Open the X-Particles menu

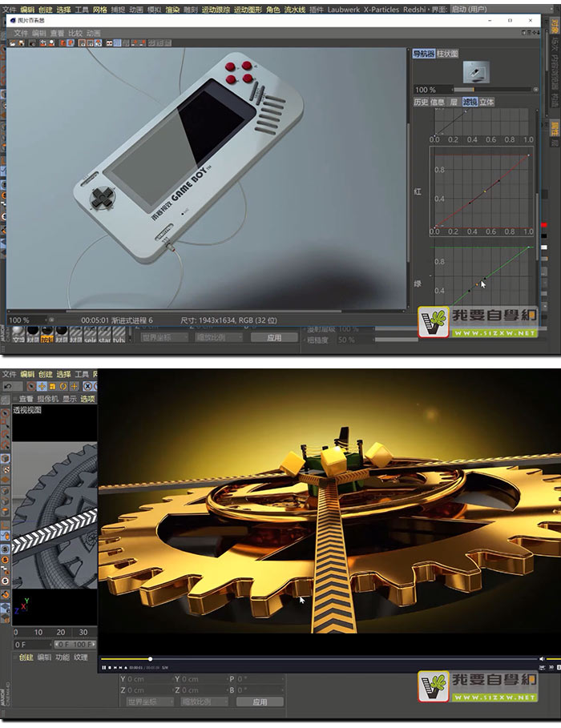381,10
